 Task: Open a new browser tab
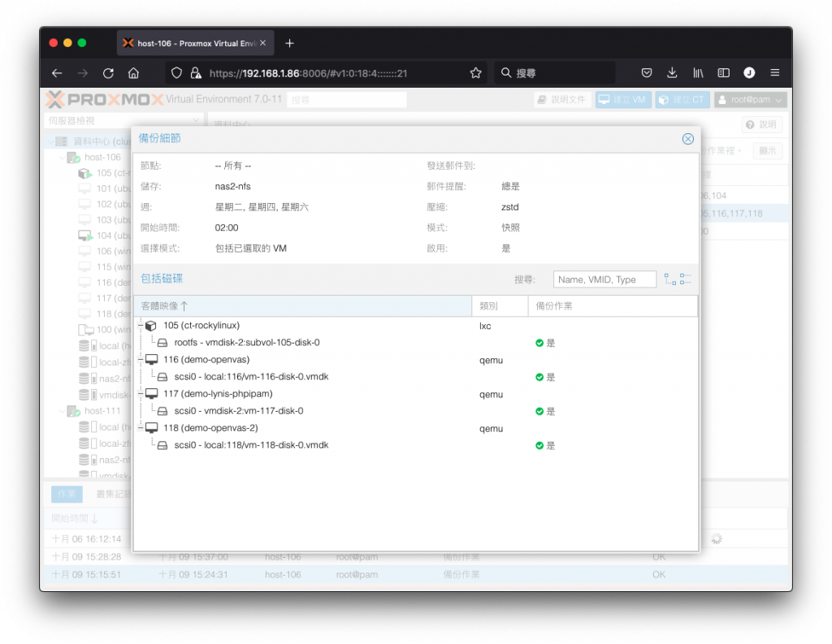pos(289,44)
